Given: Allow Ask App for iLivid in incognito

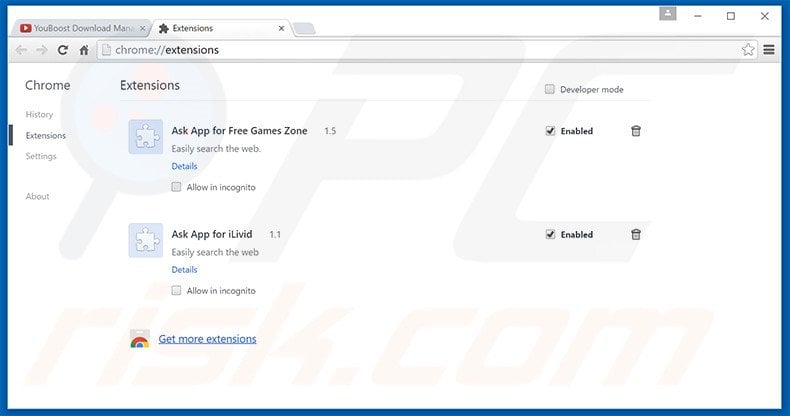Looking at the screenshot, I should click(176, 291).
